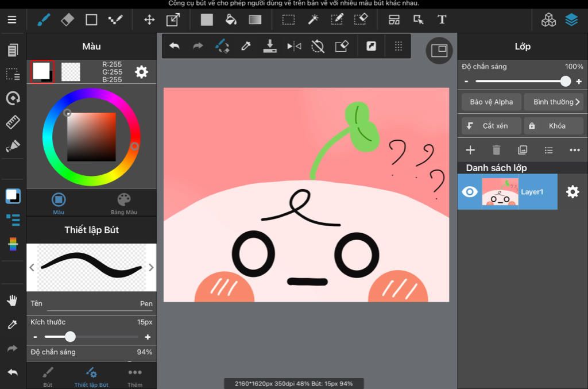Pick the Move tool
The image size is (588, 389).
pyautogui.click(x=149, y=20)
